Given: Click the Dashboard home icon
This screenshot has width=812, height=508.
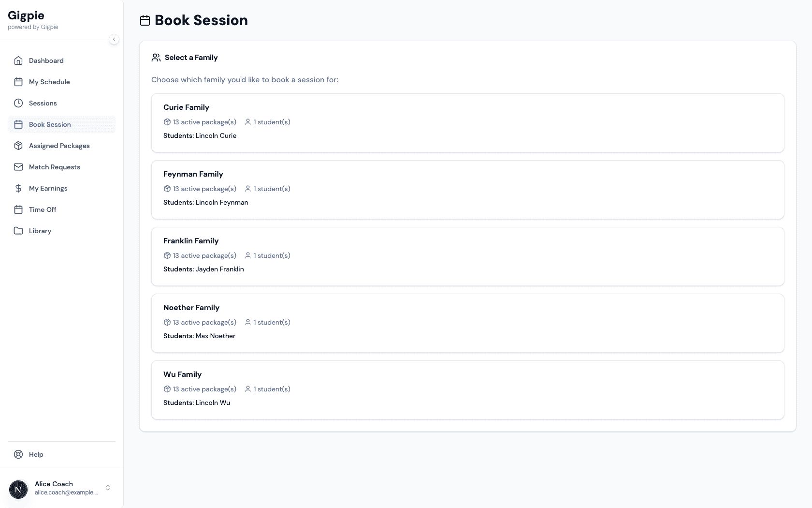Looking at the screenshot, I should (18, 60).
